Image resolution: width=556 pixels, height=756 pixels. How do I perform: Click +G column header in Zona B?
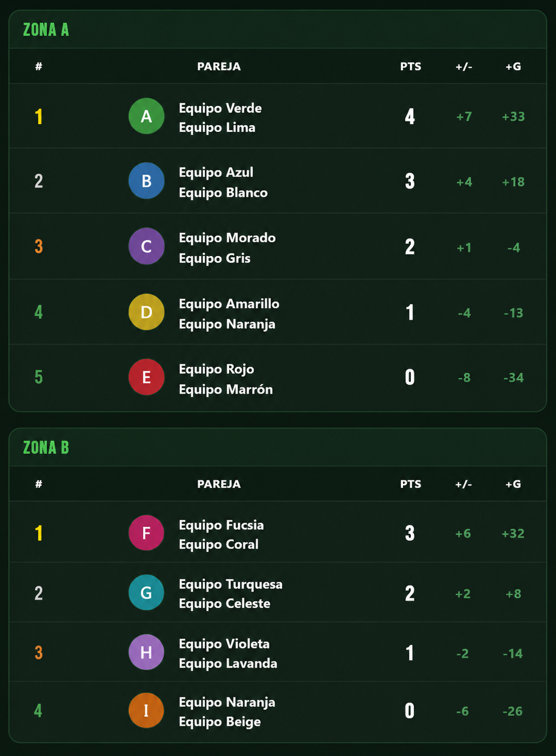513,484
